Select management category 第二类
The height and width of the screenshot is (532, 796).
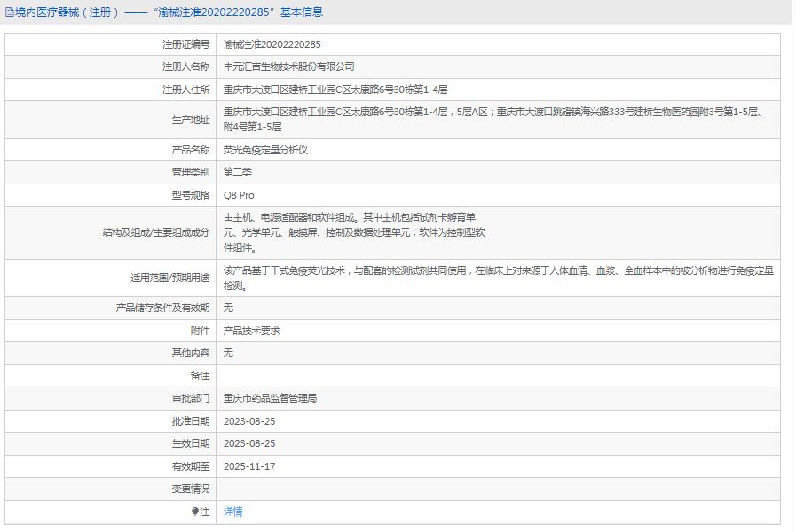[x=238, y=172]
